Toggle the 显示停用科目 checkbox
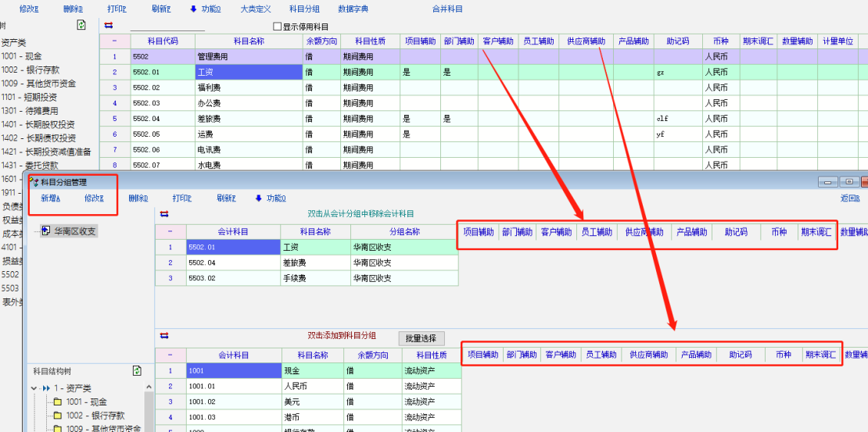The width and height of the screenshot is (868, 432). click(x=277, y=27)
